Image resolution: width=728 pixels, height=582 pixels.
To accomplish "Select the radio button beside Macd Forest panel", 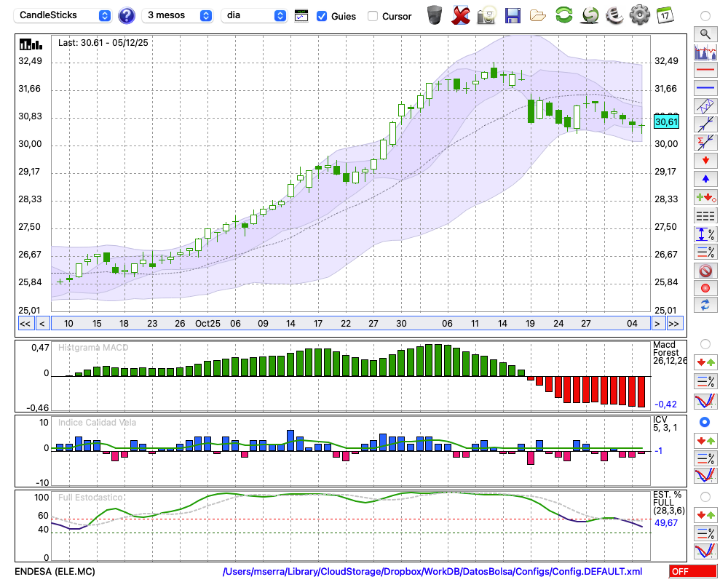I will tap(705, 343).
